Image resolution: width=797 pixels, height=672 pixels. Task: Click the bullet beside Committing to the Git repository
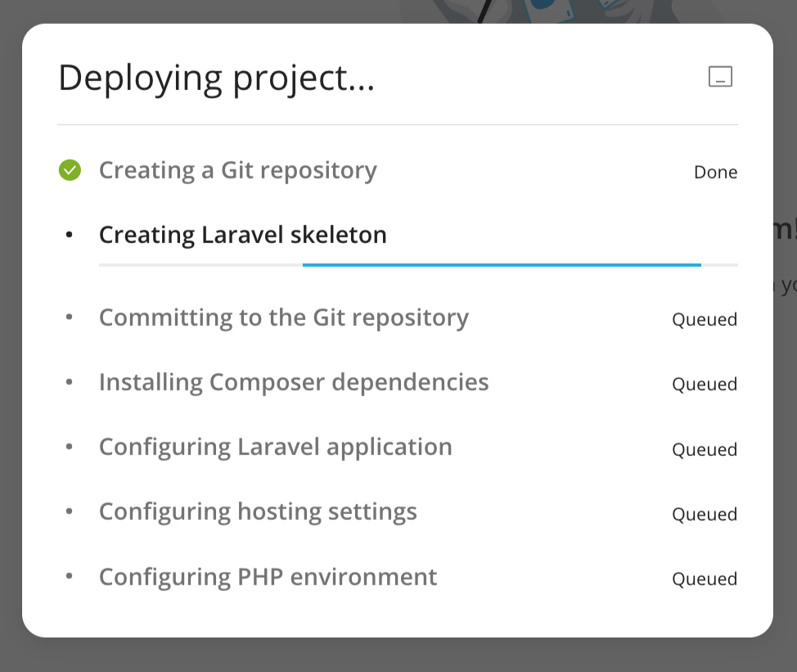[x=70, y=318]
